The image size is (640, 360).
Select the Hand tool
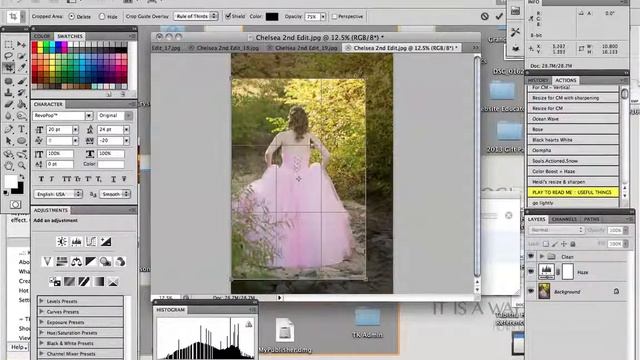(9, 166)
